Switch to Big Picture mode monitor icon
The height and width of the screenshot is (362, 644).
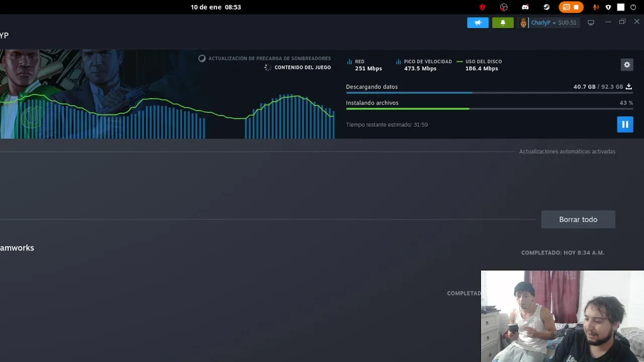point(591,23)
